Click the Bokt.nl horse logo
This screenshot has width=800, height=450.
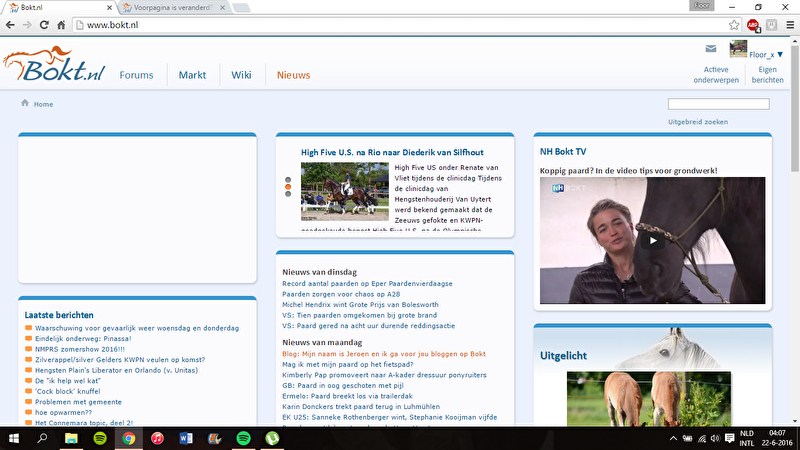[x=54, y=64]
